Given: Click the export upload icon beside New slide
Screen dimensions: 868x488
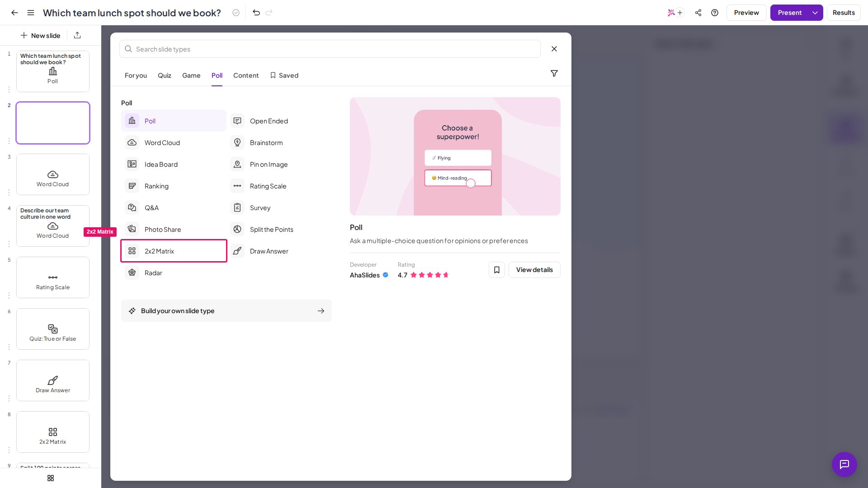Looking at the screenshot, I should [77, 35].
